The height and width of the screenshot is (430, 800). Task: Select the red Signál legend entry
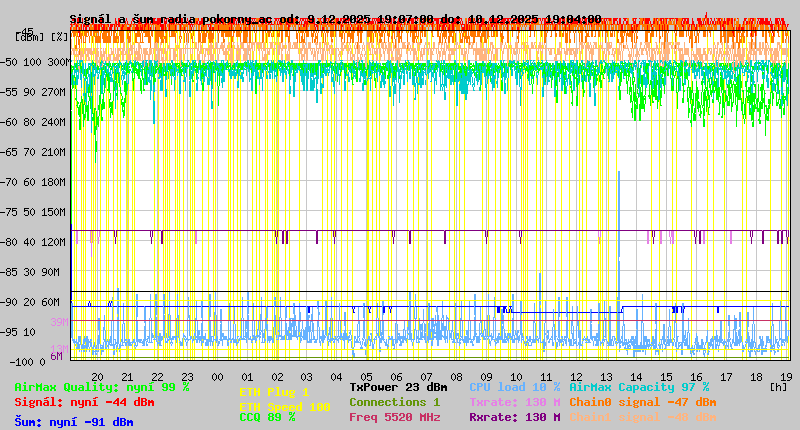point(84,402)
